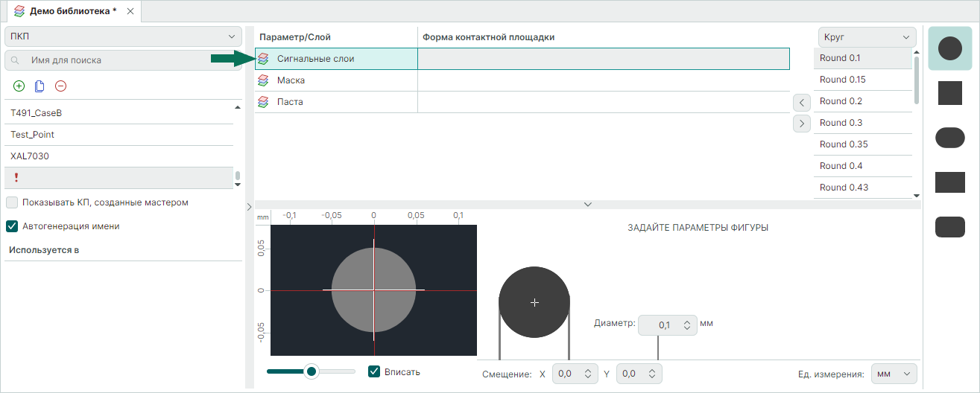Image resolution: width=980 pixels, height=393 pixels.
Task: Click the green add pad stack icon
Action: [x=19, y=86]
